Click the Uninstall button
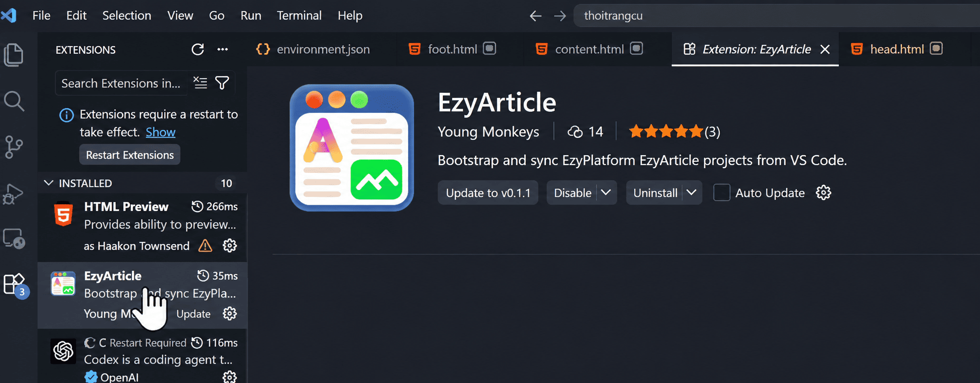Image resolution: width=980 pixels, height=383 pixels. tap(655, 193)
